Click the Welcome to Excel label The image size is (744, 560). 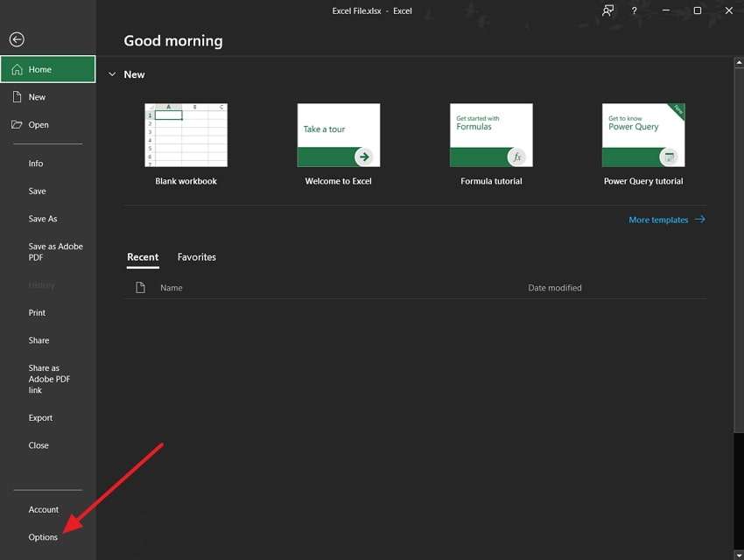click(339, 181)
